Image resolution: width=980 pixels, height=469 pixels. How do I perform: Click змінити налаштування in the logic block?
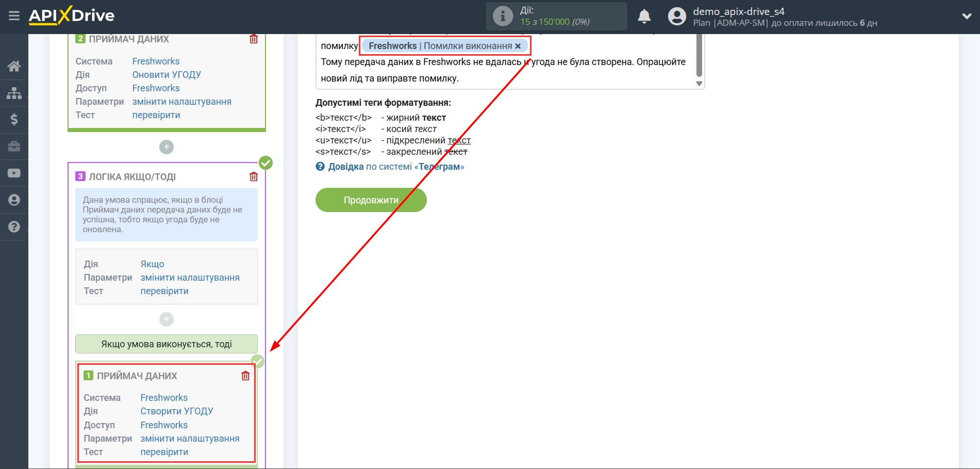coord(190,278)
